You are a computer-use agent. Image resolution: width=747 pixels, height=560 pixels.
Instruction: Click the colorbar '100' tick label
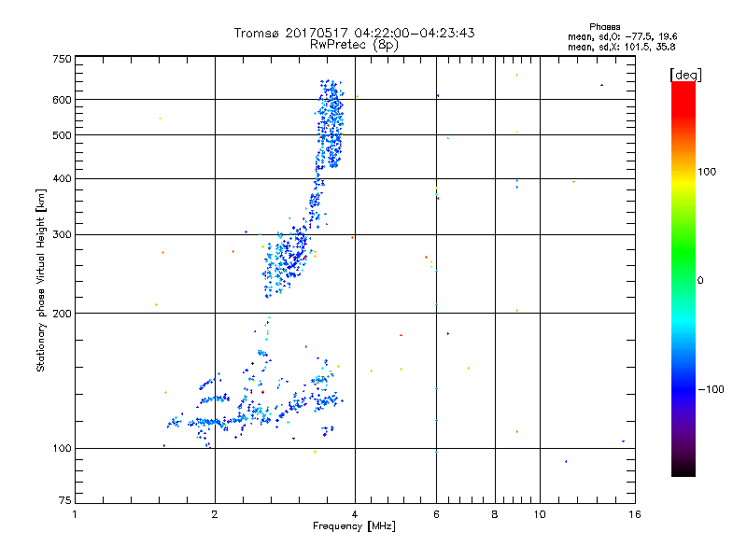click(707, 172)
